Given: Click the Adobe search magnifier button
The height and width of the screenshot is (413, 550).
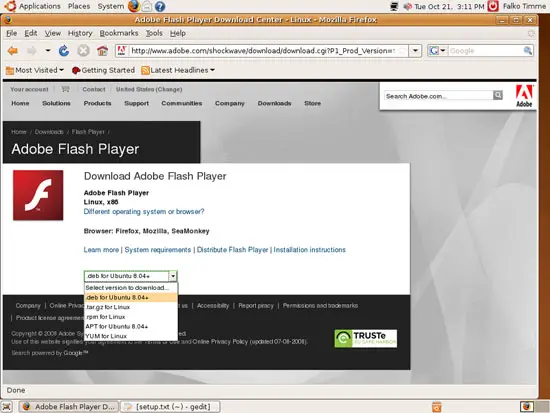Looking at the screenshot, I should [x=497, y=95].
